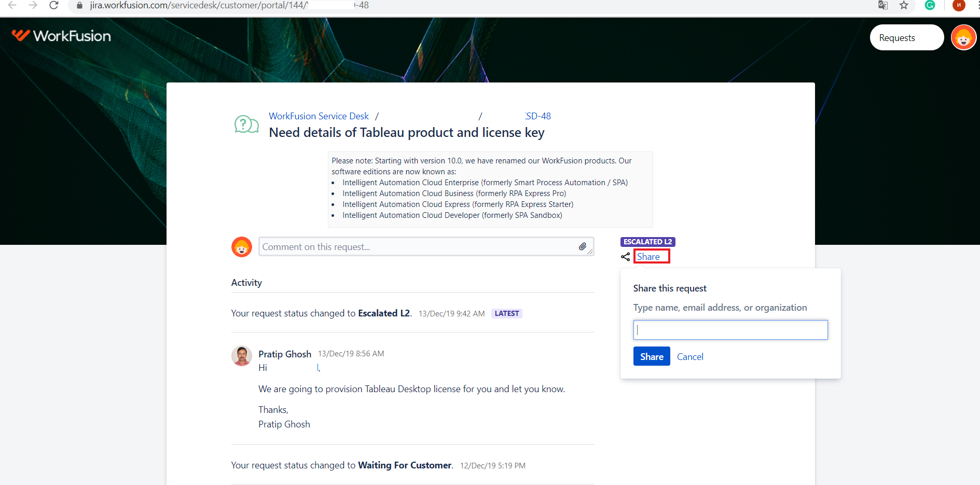Click the 13/Dec/19 9:42 AM timestamp
The height and width of the screenshot is (485, 980).
click(x=452, y=314)
